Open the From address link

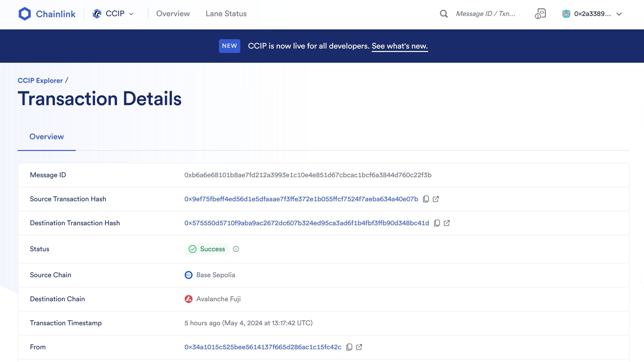tap(263, 347)
